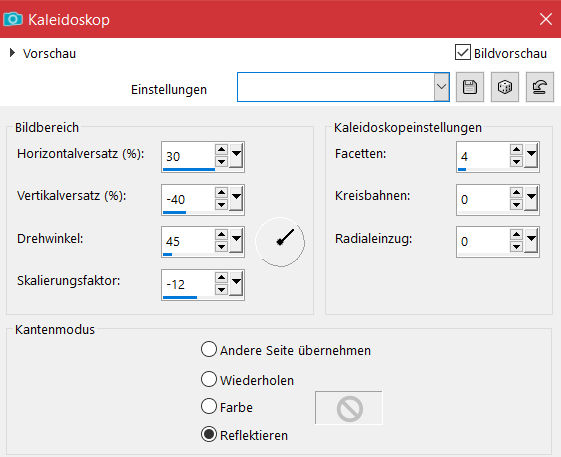Screen dimensions: 561x457
Task: Open the Skalierungsfaktor slider dropdown arrow
Action: coord(236,283)
